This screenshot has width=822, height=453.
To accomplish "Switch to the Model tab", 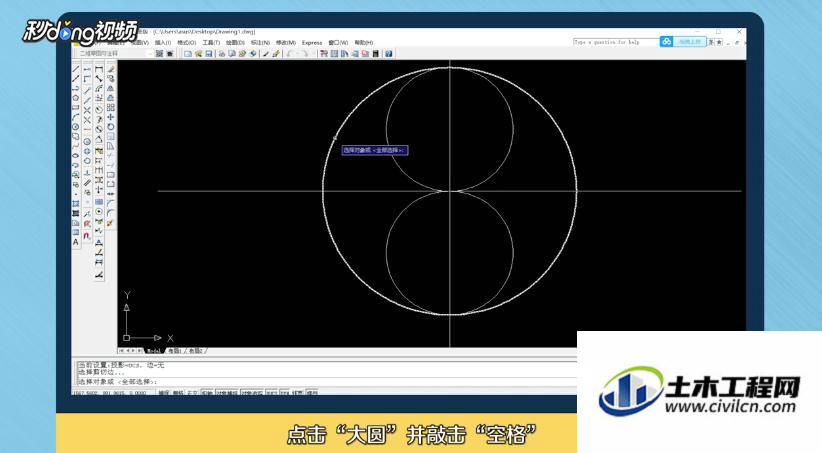I will 154,351.
